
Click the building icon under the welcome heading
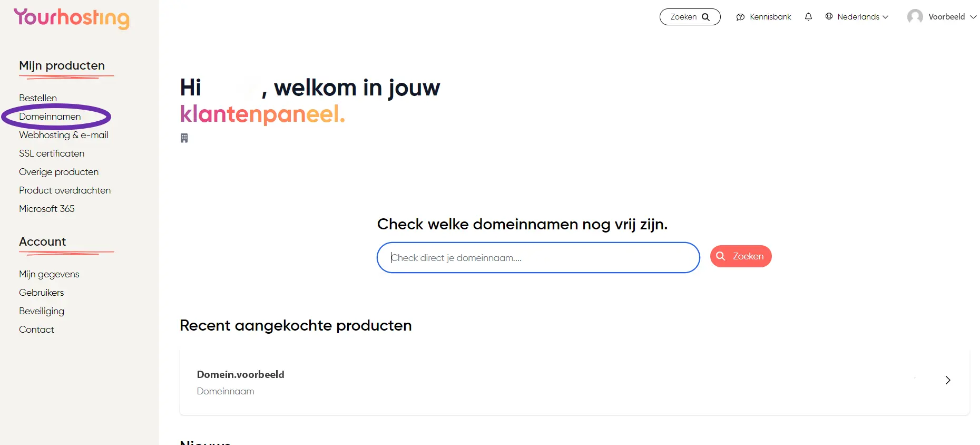(x=184, y=138)
